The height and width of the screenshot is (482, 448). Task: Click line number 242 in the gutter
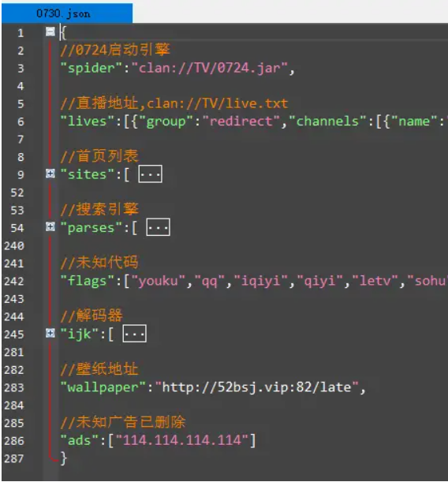coord(14,281)
